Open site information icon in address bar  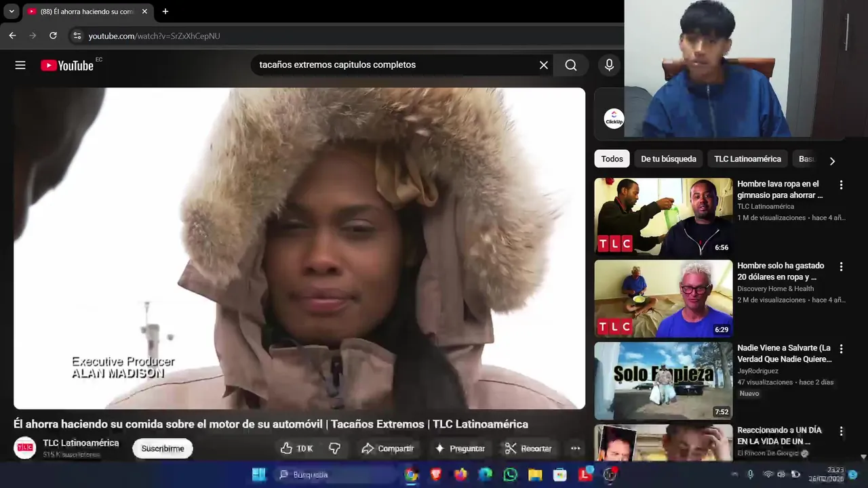click(x=77, y=36)
